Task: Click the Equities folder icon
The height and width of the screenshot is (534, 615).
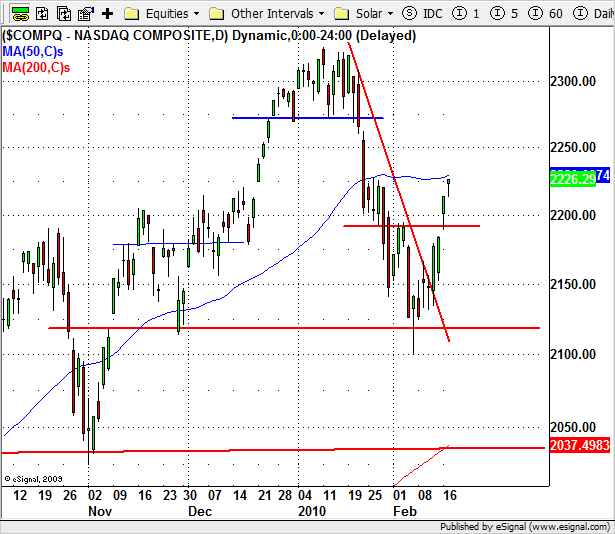Action: (x=131, y=14)
